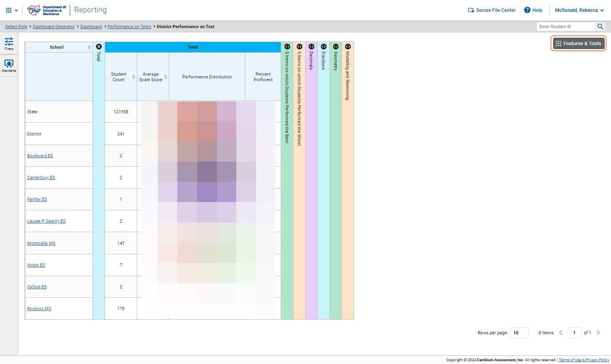Screen dimensions: 611x364
Task: Go to the Dashboard breadcrumb
Action: (91, 27)
